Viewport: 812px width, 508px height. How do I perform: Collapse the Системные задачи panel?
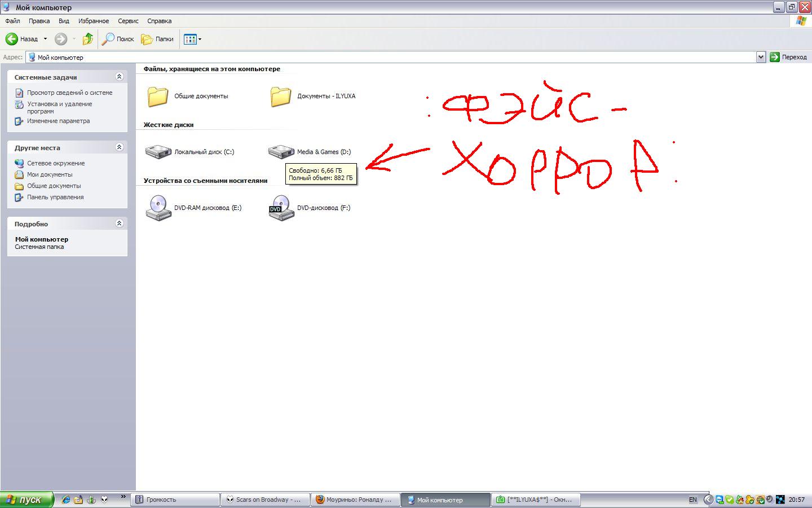[119, 77]
